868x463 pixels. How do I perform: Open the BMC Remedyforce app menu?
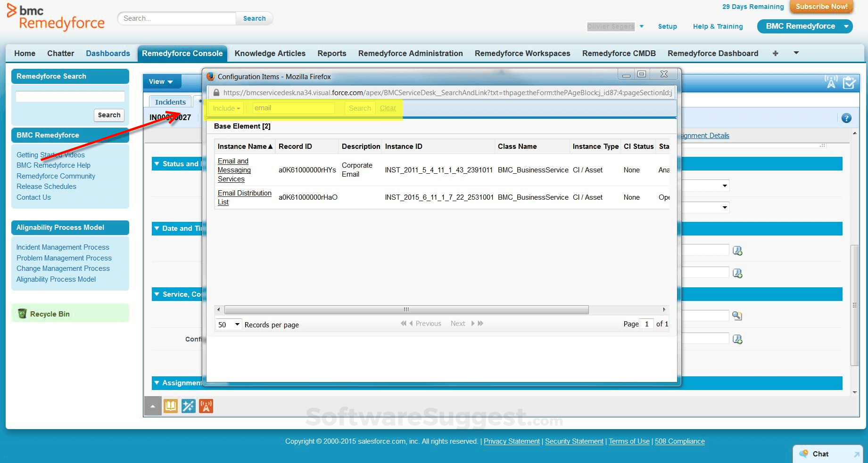click(x=805, y=26)
